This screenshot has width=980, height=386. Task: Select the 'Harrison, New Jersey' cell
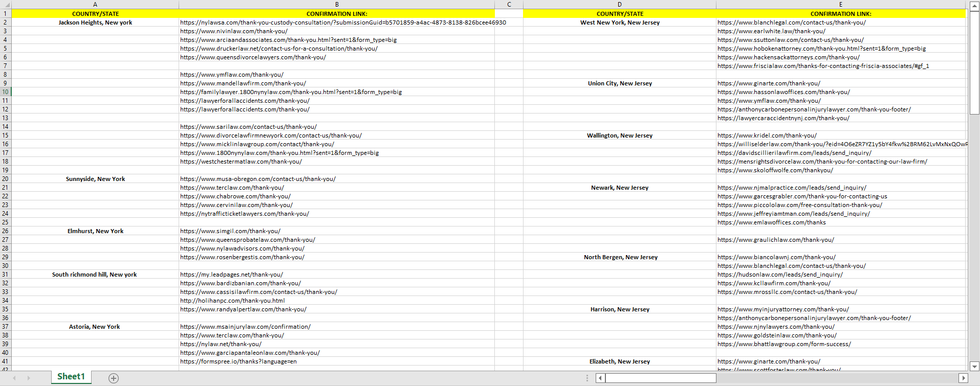coord(620,309)
